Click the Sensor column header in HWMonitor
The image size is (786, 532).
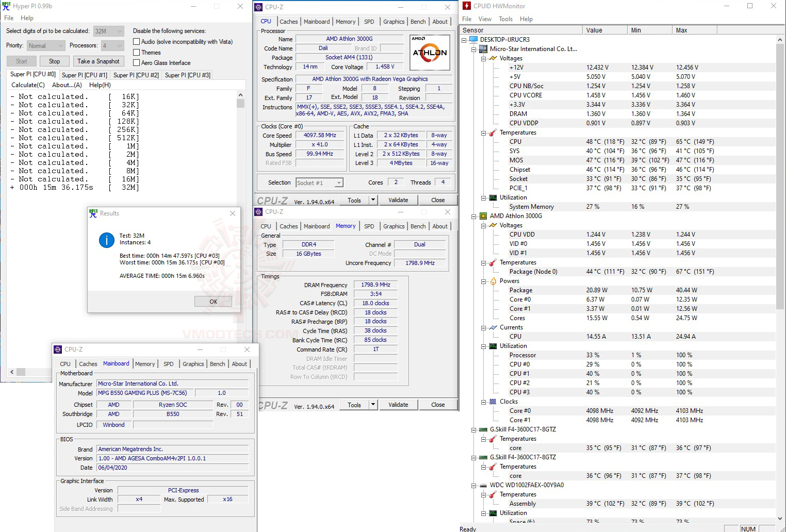pos(521,30)
